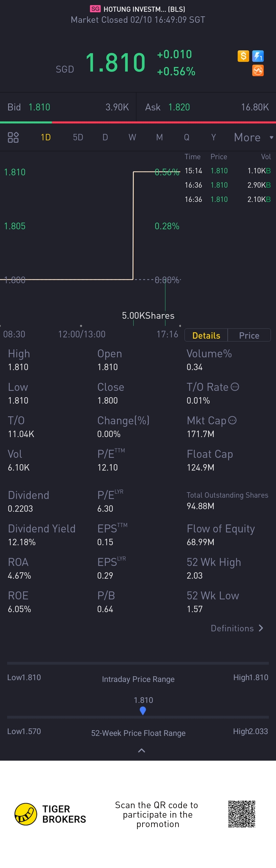Image resolution: width=276 pixels, height=868 pixels.
Task: Tap the promotion QR code
Action: 241,814
